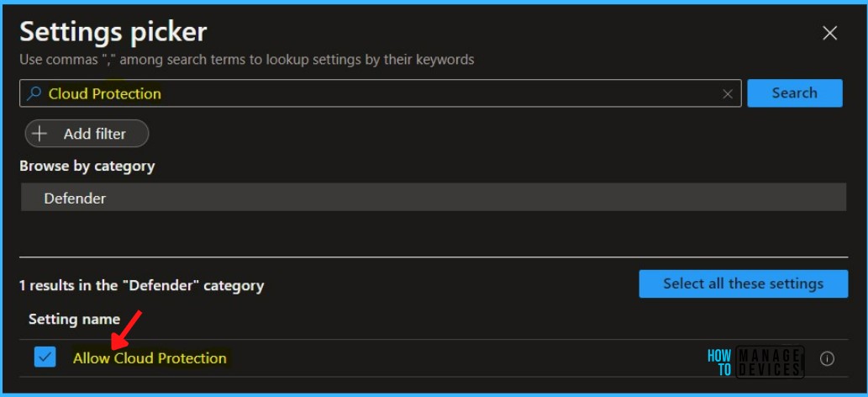Click the results count in Defender category text

pyautogui.click(x=141, y=286)
